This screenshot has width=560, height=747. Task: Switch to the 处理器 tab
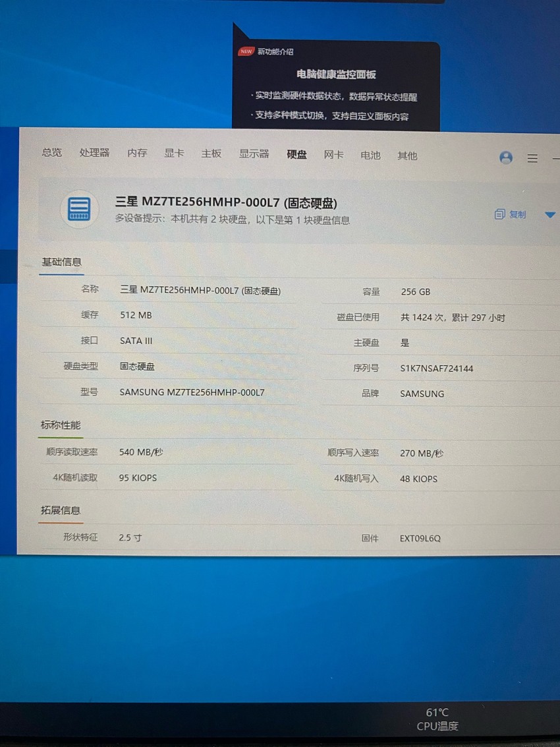pyautogui.click(x=94, y=152)
